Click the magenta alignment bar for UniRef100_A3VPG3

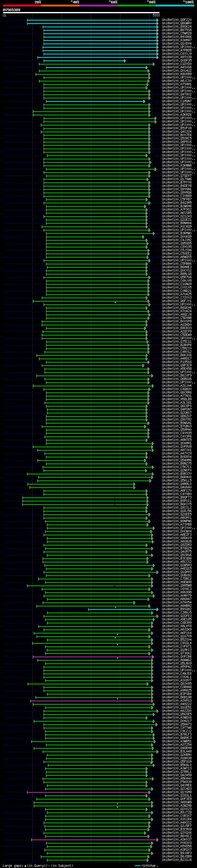point(92,700)
